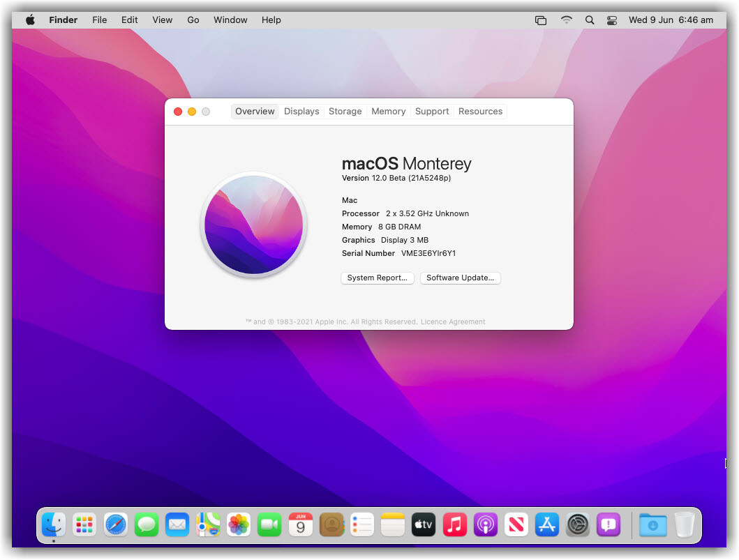Click the Wi-Fi status icon
The width and height of the screenshot is (739, 560).
tap(567, 20)
